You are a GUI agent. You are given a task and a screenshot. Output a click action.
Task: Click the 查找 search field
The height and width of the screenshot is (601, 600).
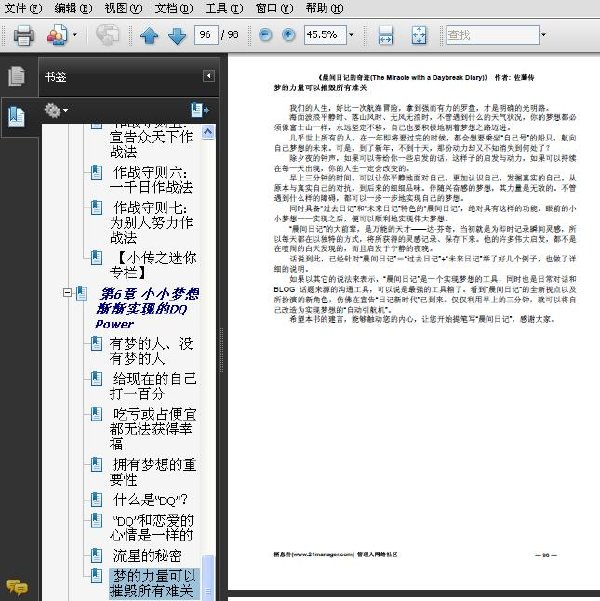point(493,35)
